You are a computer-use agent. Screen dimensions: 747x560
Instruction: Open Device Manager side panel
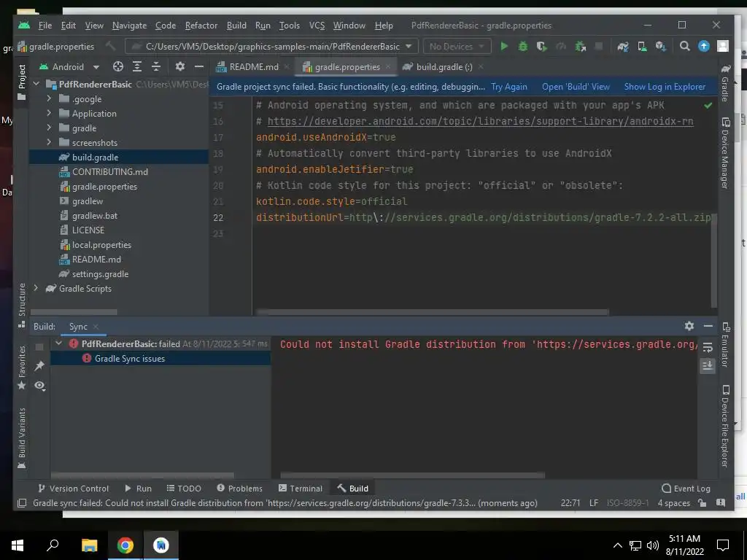click(725, 153)
